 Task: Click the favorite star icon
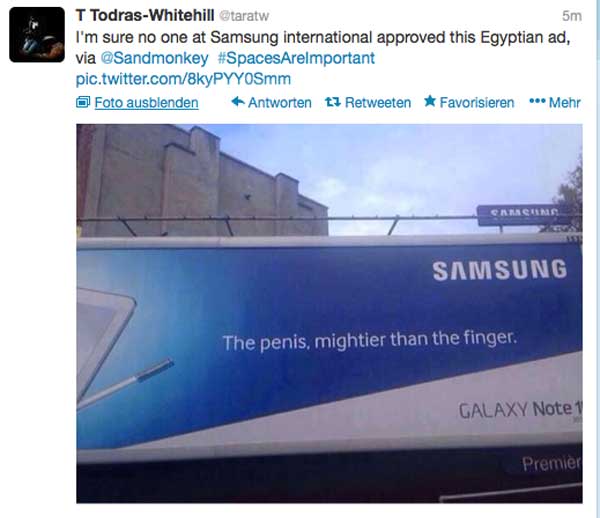[x=430, y=101]
